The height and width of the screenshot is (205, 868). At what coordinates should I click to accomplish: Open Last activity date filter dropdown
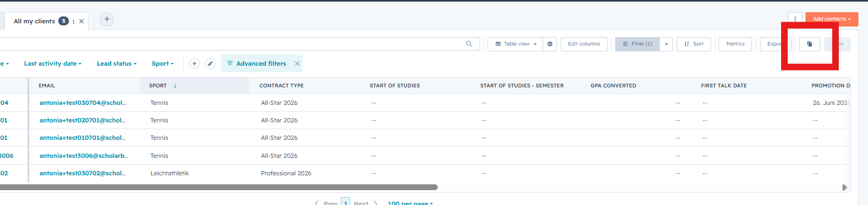52,64
